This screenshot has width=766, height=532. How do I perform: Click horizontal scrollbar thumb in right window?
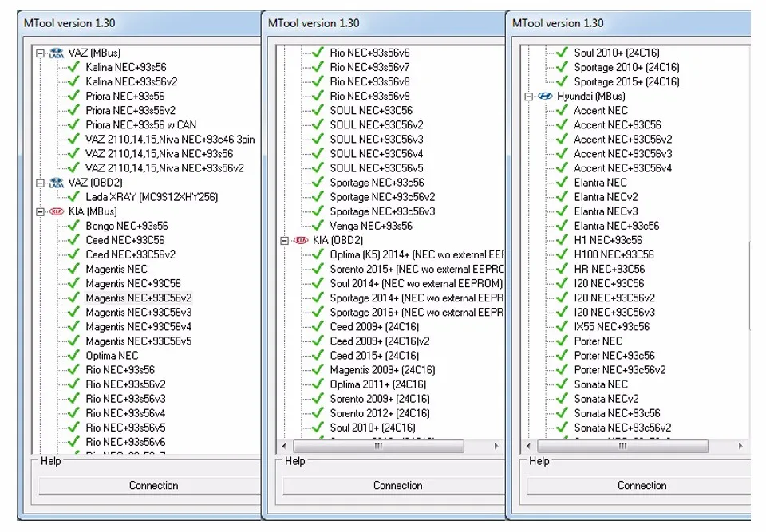point(622,446)
